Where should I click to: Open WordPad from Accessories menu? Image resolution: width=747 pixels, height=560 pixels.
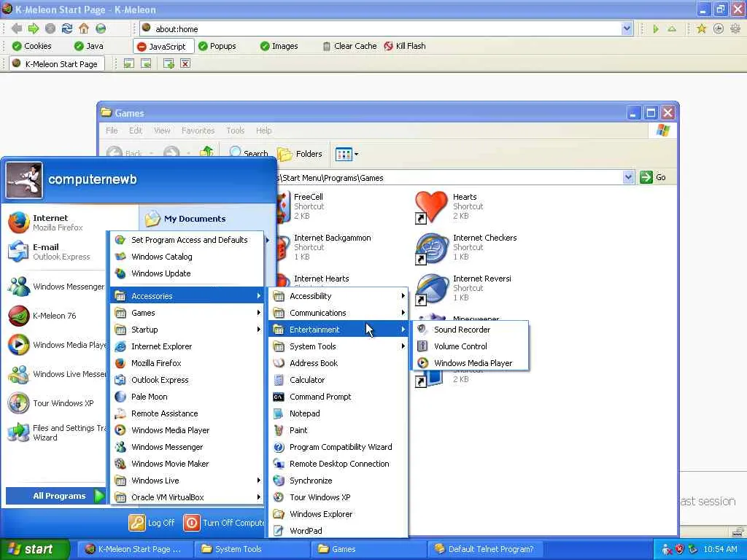pos(338,531)
